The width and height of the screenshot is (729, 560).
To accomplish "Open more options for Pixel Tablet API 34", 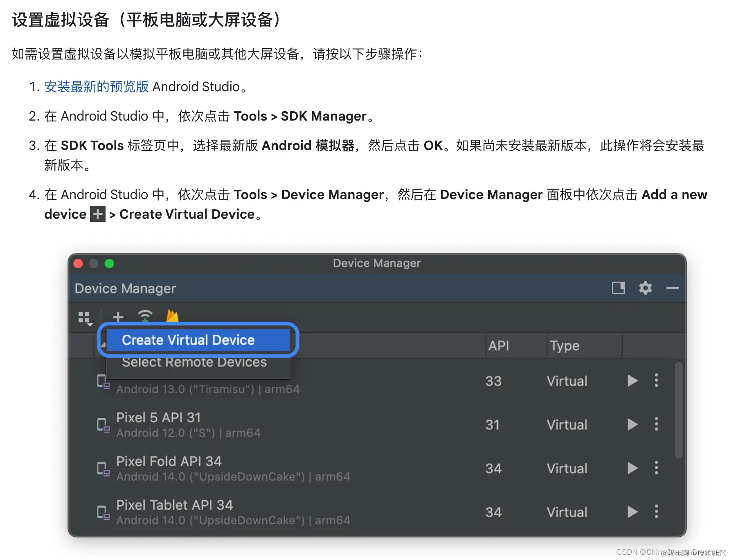I will [656, 512].
